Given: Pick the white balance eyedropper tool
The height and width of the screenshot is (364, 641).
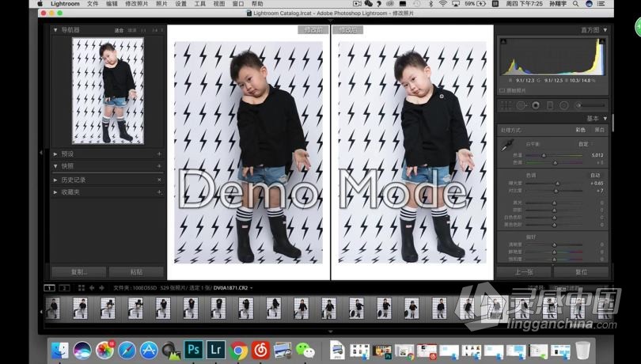Looking at the screenshot, I should coord(507,145).
